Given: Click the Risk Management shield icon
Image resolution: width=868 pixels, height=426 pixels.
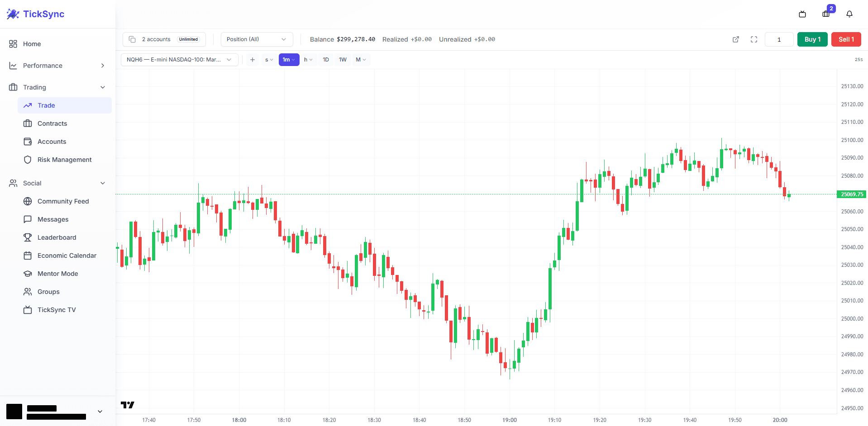Looking at the screenshot, I should coord(28,159).
